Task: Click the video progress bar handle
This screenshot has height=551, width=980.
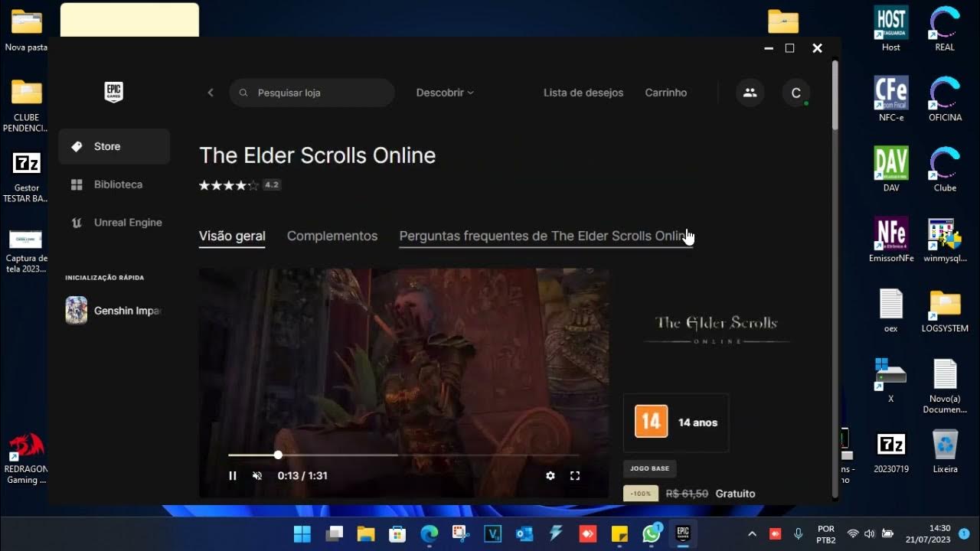Action: (278, 455)
